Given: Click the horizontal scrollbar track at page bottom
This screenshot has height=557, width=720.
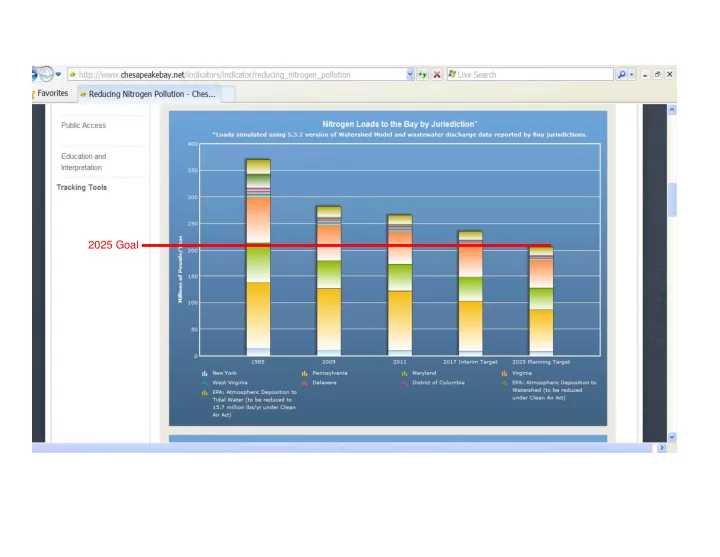Looking at the screenshot, I should click(342, 448).
